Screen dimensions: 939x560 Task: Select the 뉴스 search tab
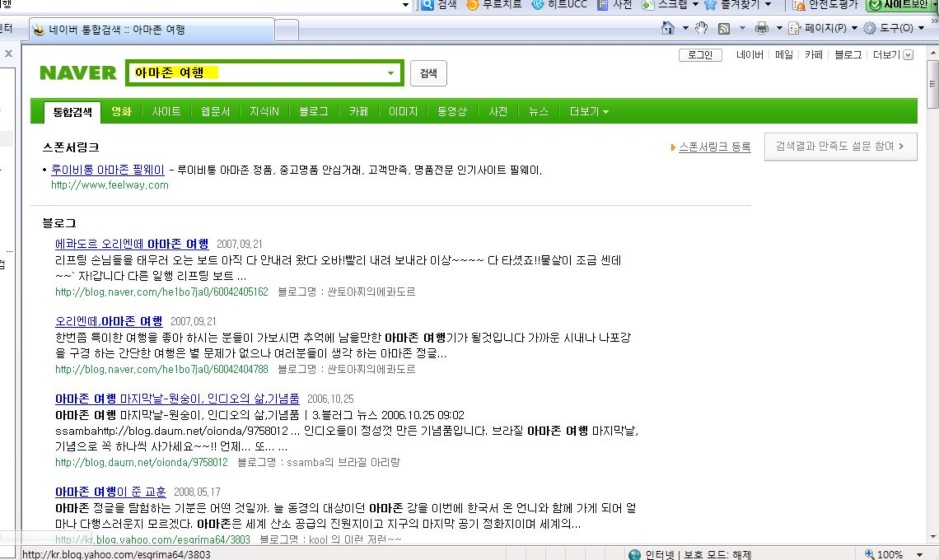point(538,111)
